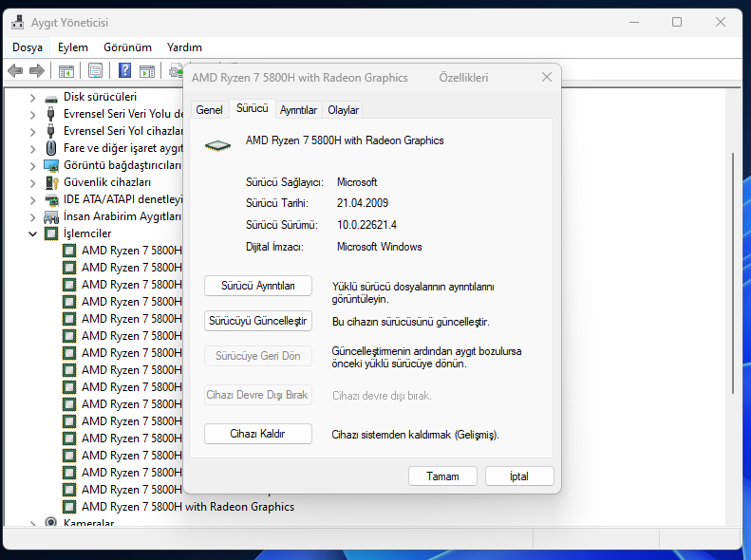Click the İnsan Arabirim Aygıtları icon
751x560 pixels.
point(51,216)
